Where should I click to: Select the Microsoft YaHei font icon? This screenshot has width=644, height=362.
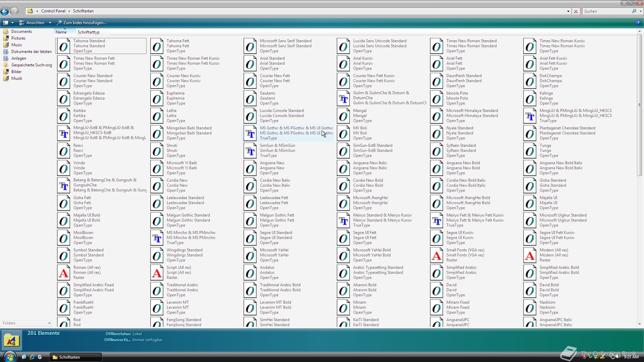tap(250, 255)
